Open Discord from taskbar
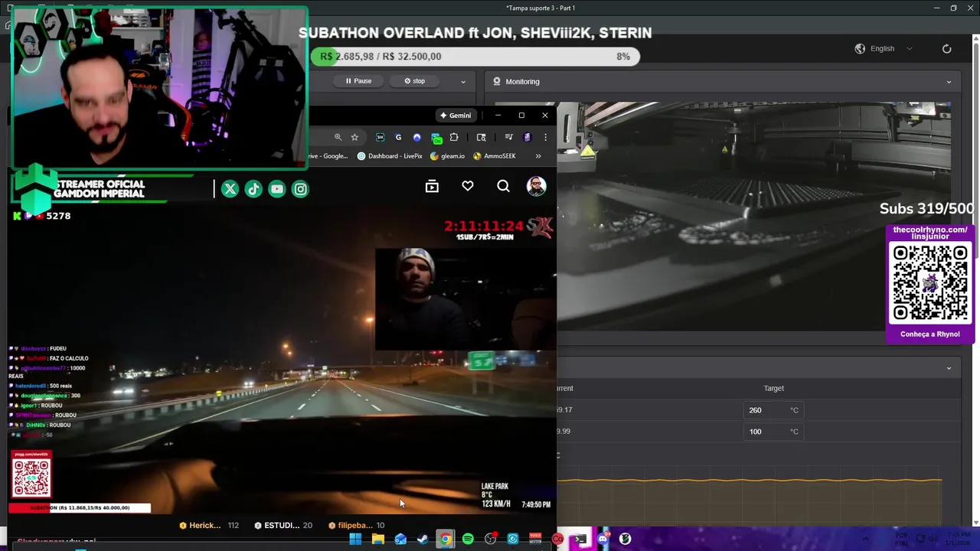 [603, 539]
